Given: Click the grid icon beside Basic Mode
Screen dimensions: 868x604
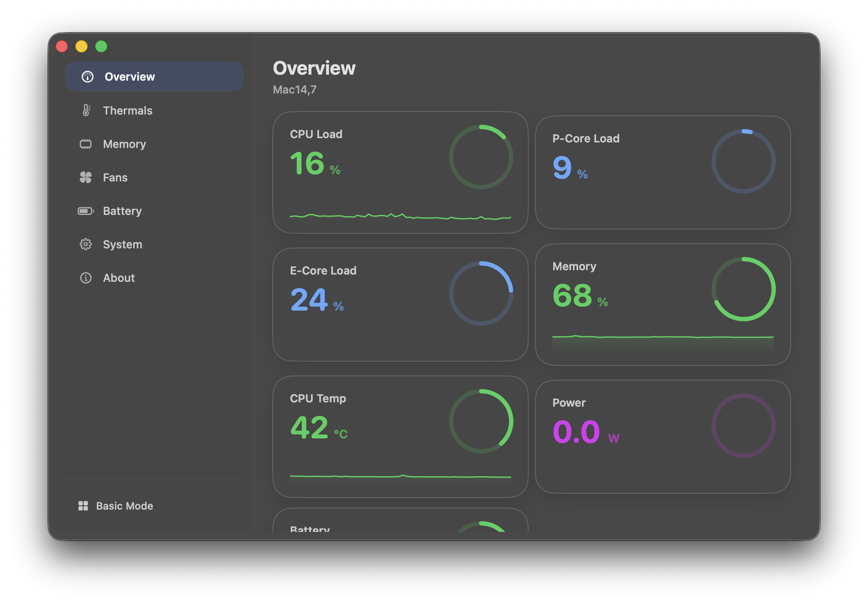Looking at the screenshot, I should pos(83,506).
